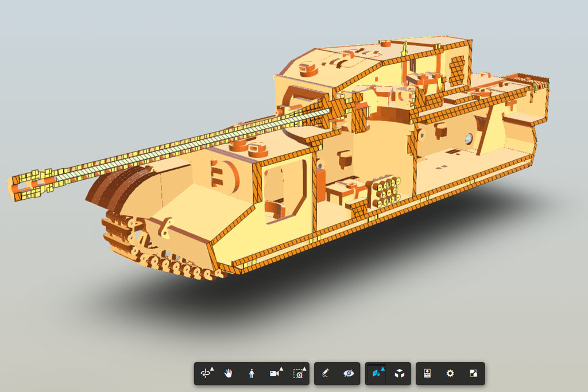Open viewer Settings gear
This screenshot has width=588, height=392.
click(450, 373)
